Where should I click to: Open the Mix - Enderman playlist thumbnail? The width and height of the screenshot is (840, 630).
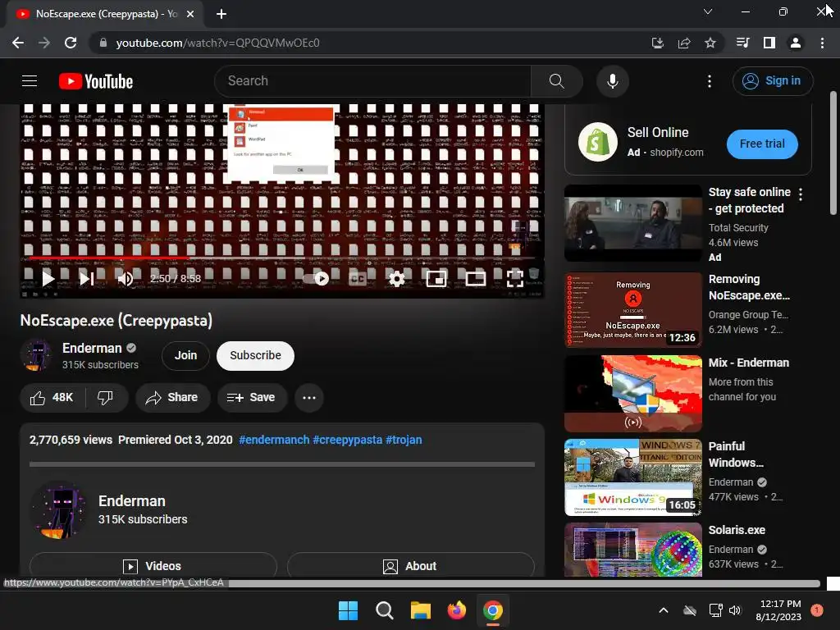(633, 394)
